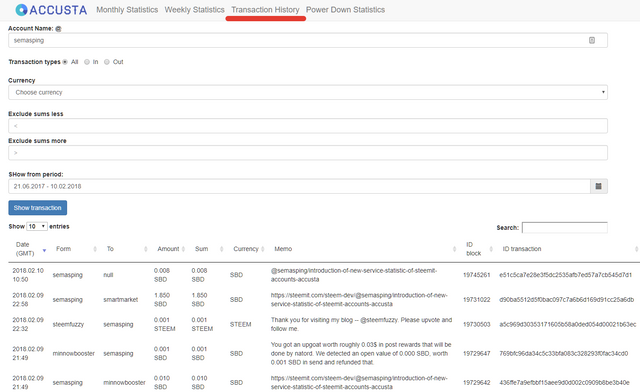Click the transaction ID starting a5c969d3
This screenshot has height=392, width=640.
[567, 325]
